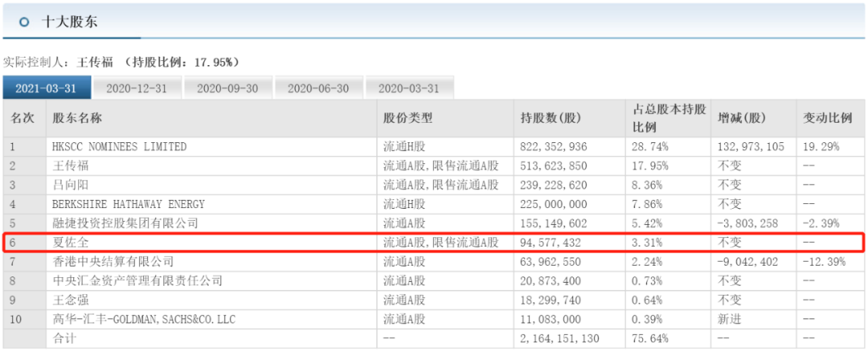This screenshot has height=351, width=868.
Task: Click the 名次 column header
Action: pyautogui.click(x=24, y=118)
